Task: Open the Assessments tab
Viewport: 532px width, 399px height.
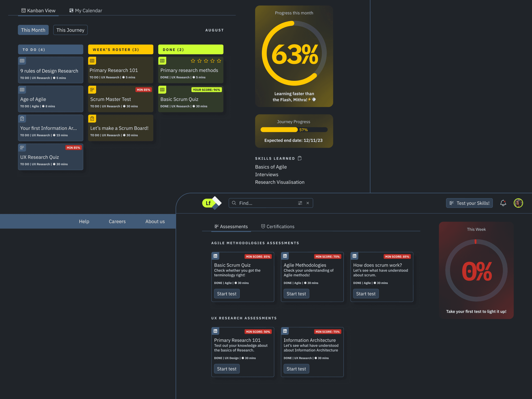Action: (231, 227)
